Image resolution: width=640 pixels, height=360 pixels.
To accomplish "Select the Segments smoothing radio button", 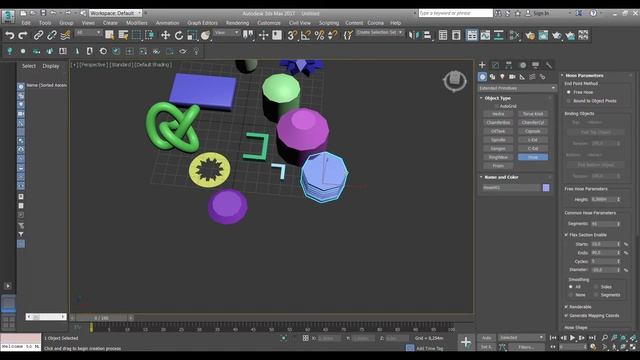I will click(596, 295).
